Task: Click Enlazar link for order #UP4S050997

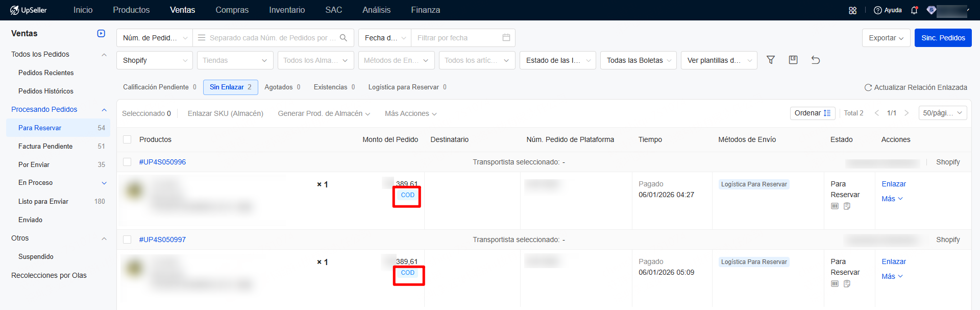Action: 894,261
